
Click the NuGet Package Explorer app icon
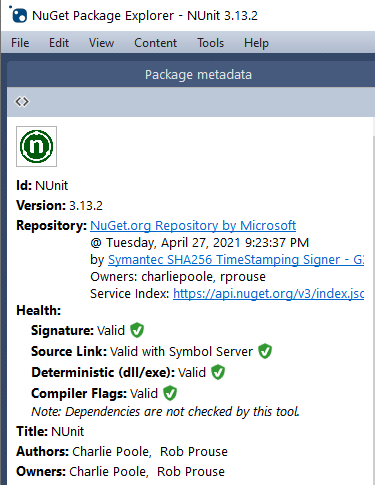coord(18,14)
